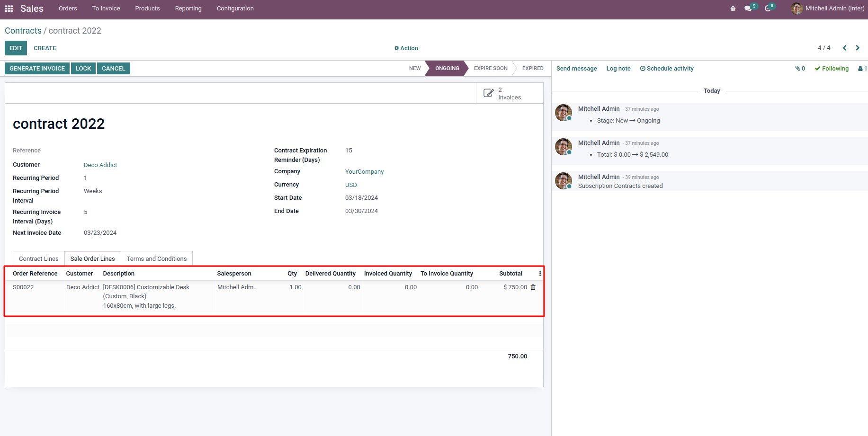
Task: Open USD currency link
Action: tap(351, 185)
